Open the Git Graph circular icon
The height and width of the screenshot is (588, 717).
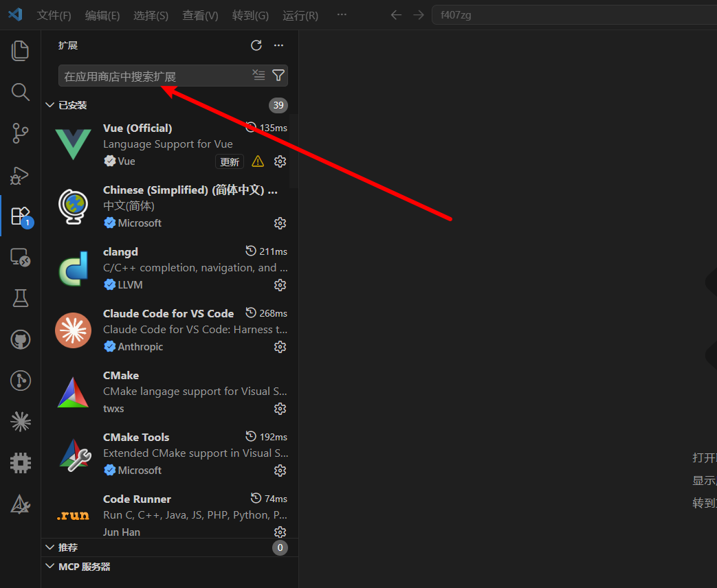[20, 381]
